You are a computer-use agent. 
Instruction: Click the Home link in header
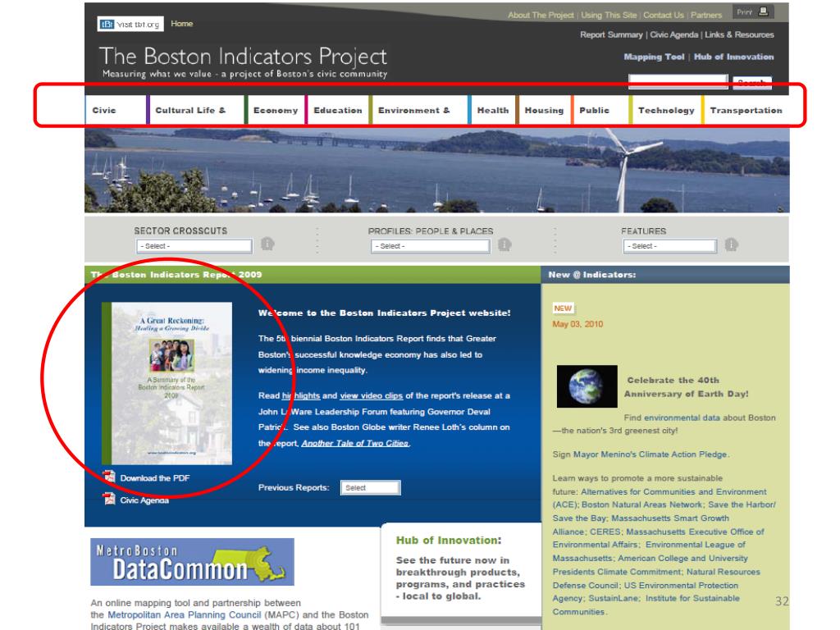(181, 24)
